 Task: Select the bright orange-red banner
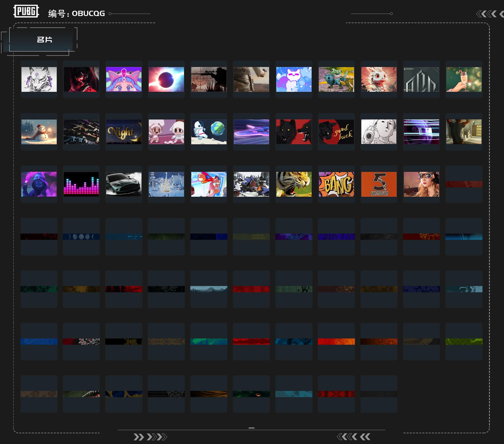[337, 341]
